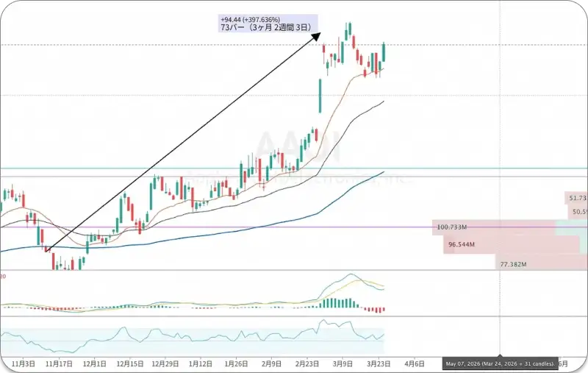
Task: Click the 77.382M volume profile label
Action: pyautogui.click(x=513, y=264)
